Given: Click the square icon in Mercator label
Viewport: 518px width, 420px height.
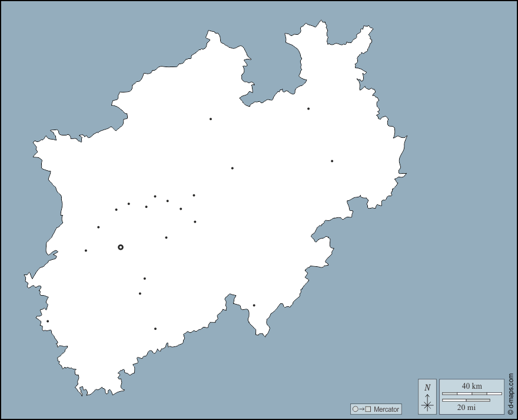Looking at the screenshot, I should tap(368, 409).
